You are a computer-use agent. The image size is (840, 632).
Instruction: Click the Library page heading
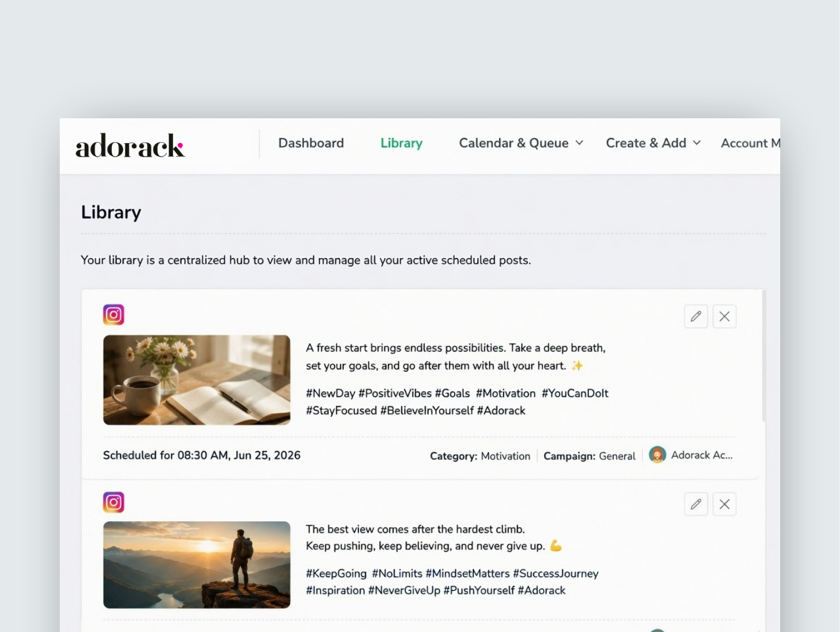(111, 212)
